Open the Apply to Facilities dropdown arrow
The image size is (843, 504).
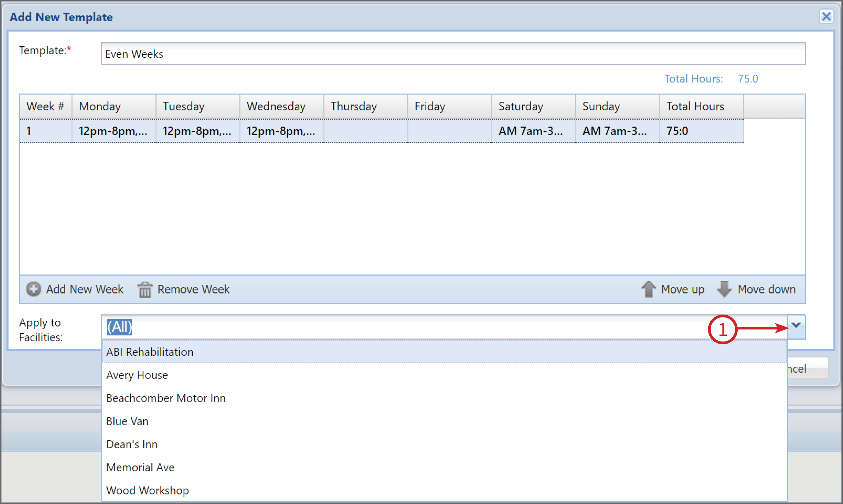click(796, 327)
